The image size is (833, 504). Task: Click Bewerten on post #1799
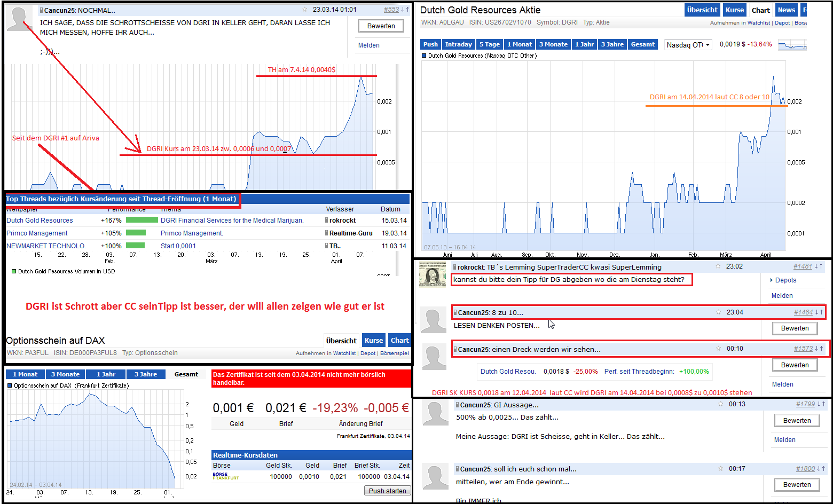click(x=797, y=421)
